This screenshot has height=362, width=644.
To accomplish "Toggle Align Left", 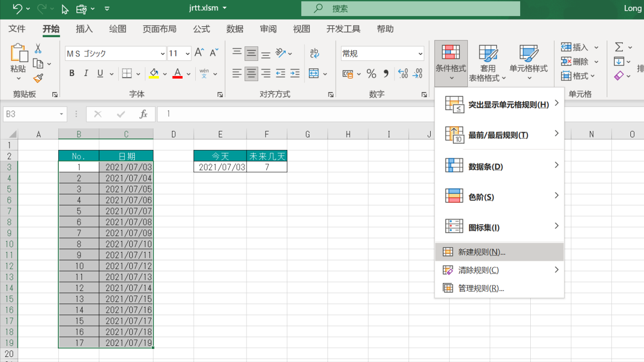I will click(237, 74).
